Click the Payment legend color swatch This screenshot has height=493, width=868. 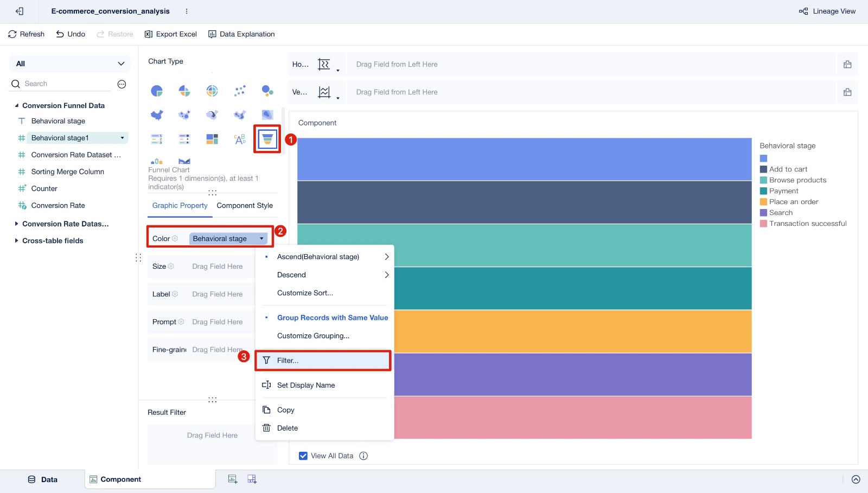click(x=763, y=191)
